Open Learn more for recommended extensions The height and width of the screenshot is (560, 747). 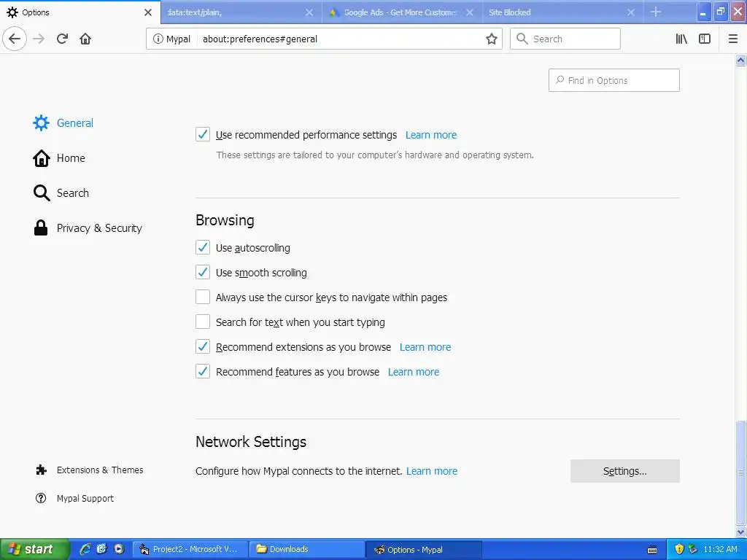[x=425, y=347]
